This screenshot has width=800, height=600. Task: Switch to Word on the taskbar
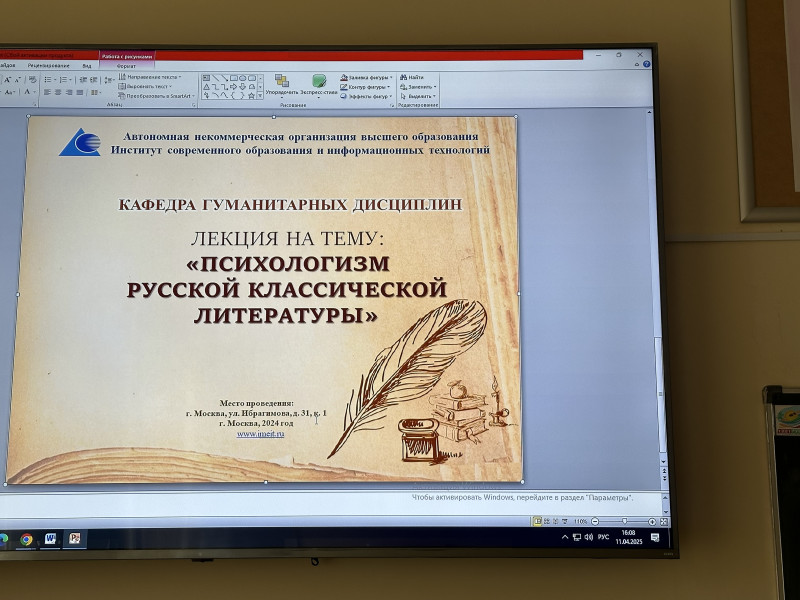coord(51,539)
